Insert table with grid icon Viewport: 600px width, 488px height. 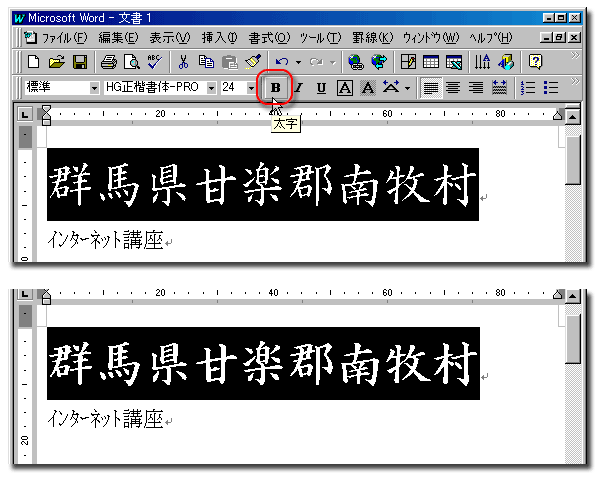click(x=431, y=62)
